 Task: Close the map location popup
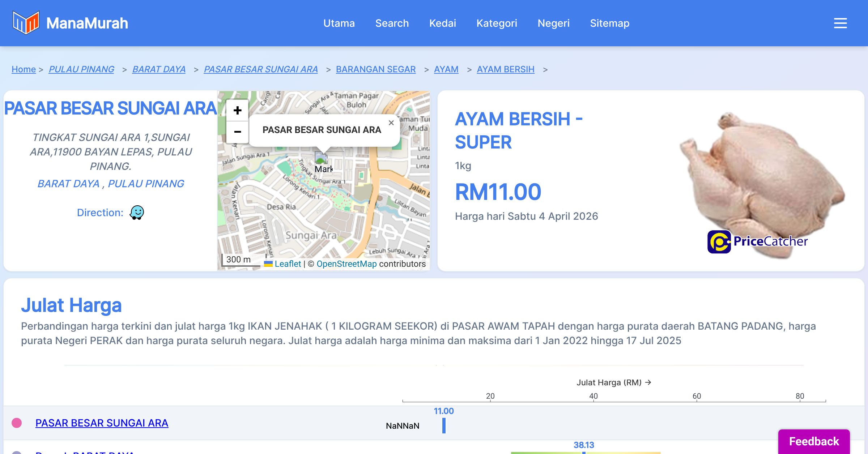tap(391, 123)
